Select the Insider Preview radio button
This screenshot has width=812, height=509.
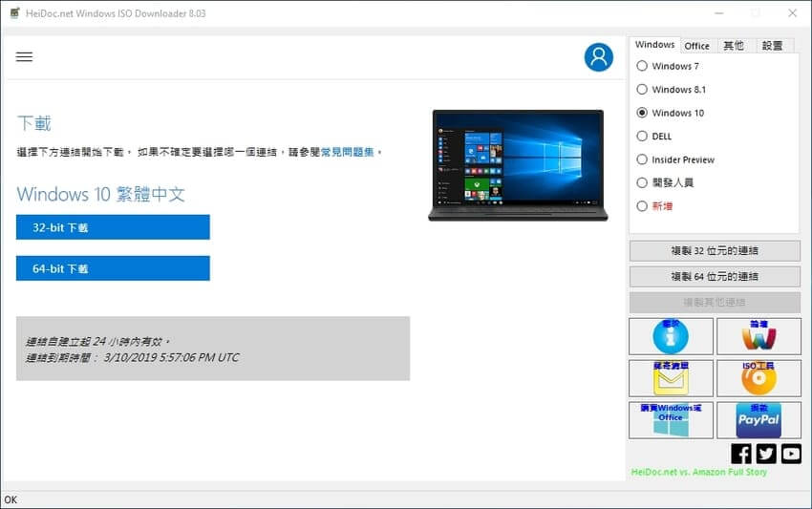[x=642, y=159]
